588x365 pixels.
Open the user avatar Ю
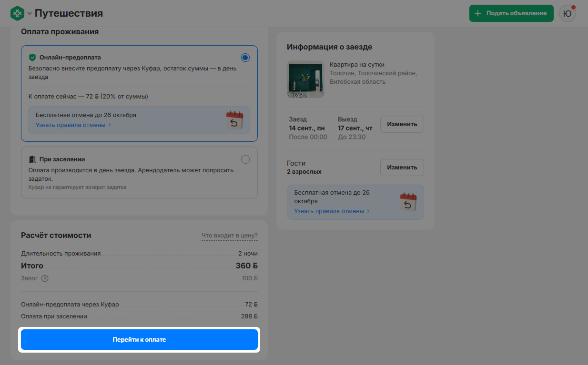click(567, 13)
